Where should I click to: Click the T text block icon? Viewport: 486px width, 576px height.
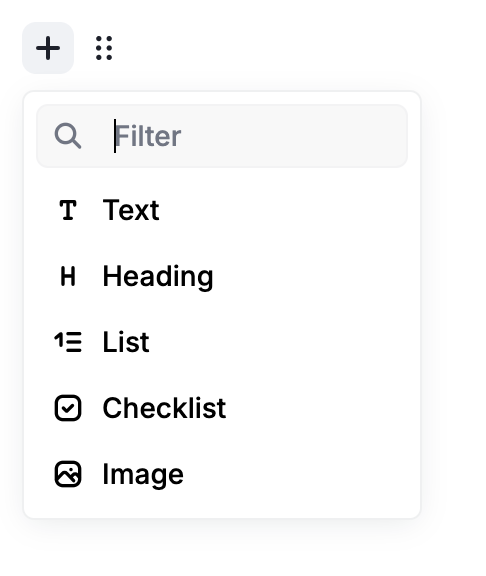(68, 210)
